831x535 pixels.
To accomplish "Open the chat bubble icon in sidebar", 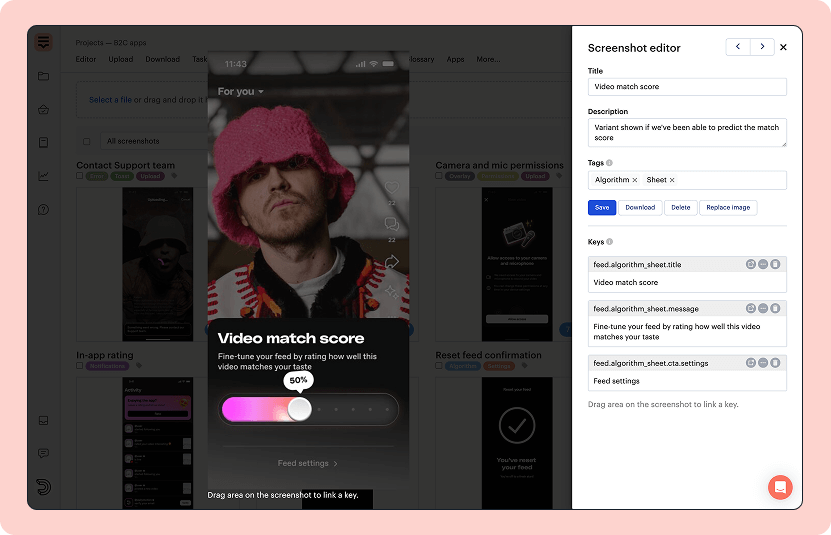I will tap(43, 453).
